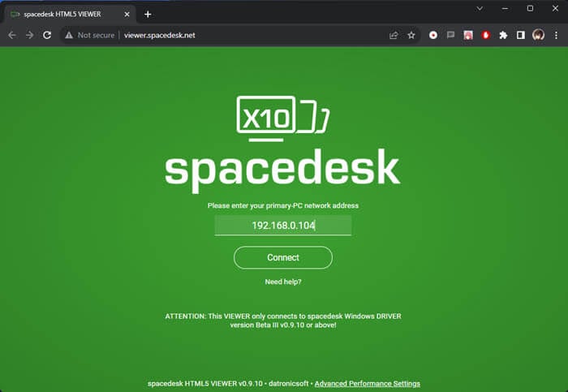Click 'Please enter your primary-PC network address' text
The height and width of the screenshot is (392, 568).
[283, 205]
